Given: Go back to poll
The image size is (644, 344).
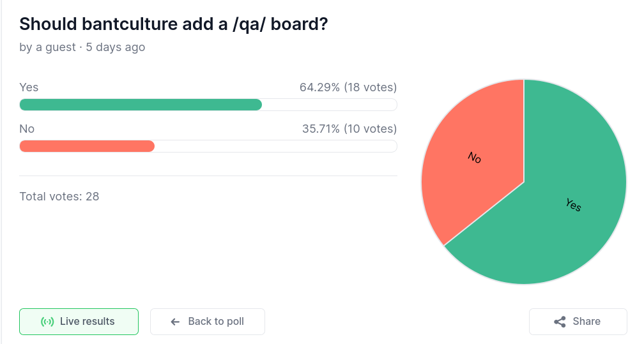Looking at the screenshot, I should tap(208, 322).
